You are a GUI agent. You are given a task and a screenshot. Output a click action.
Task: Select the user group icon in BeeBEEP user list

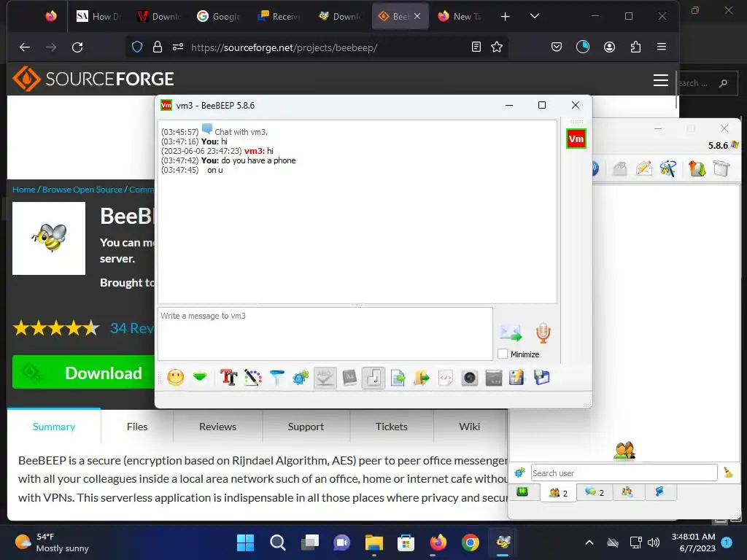tap(624, 450)
